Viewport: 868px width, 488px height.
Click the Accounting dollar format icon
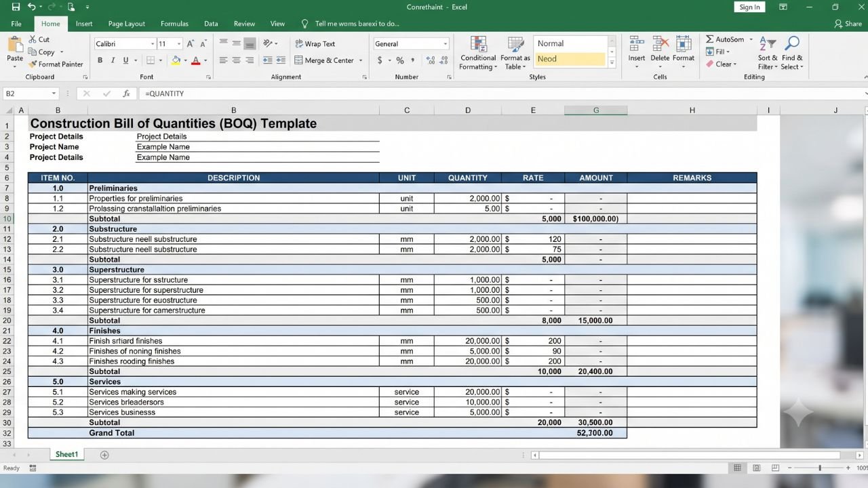point(380,60)
